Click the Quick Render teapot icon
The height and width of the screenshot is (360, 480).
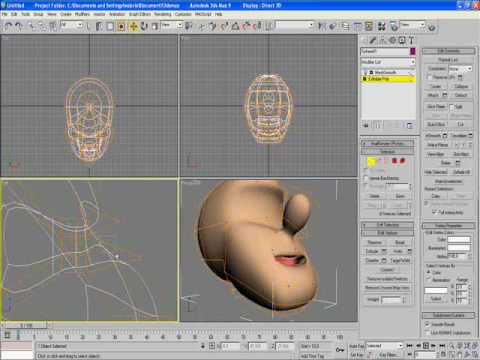432,27
